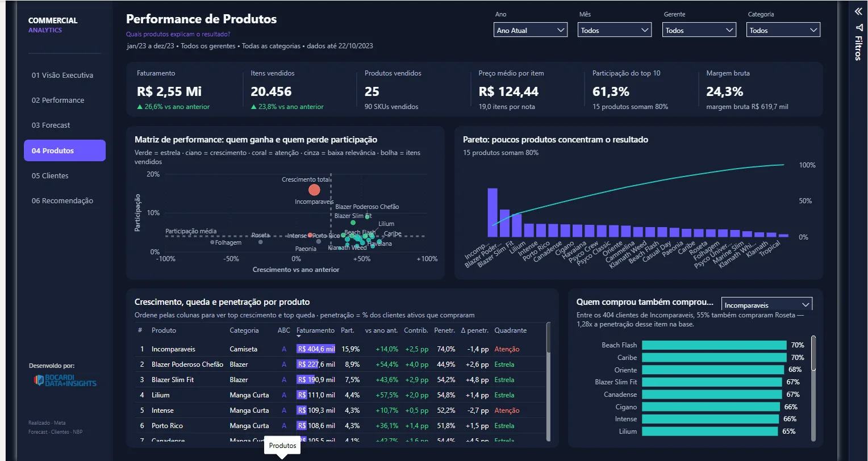Sort table by Quadrante column header
Viewport: 868px width, 461px height.
[511, 330]
